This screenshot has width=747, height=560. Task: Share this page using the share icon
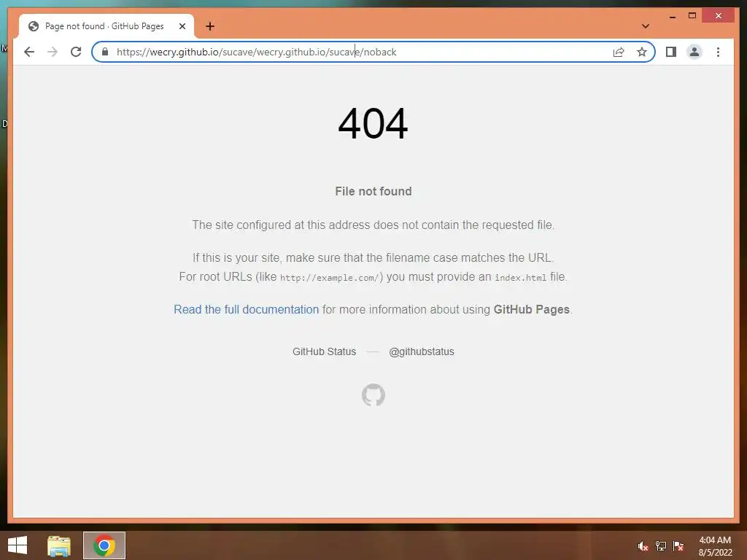(x=619, y=52)
